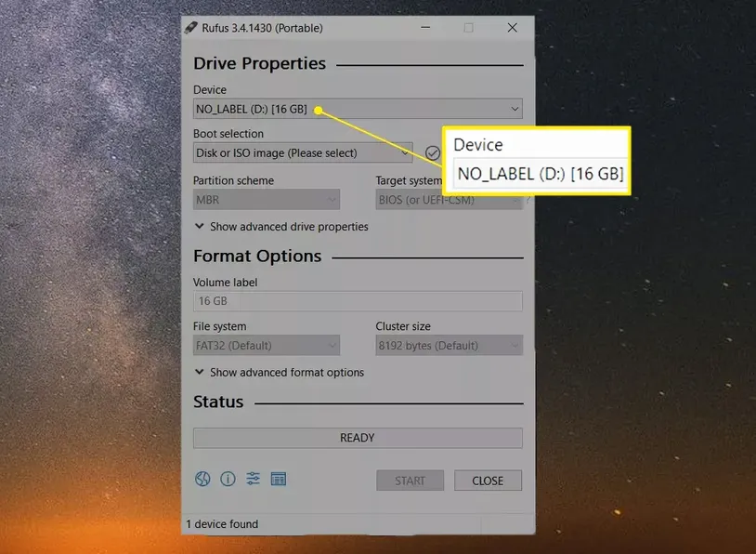Expand Show advanced drive properties
756x554 pixels.
pyautogui.click(x=281, y=227)
